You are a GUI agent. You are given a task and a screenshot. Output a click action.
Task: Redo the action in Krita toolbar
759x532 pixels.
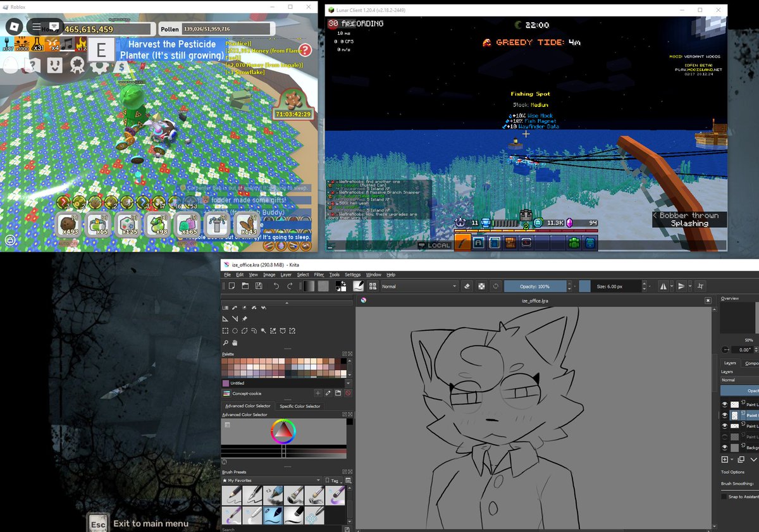pos(290,286)
